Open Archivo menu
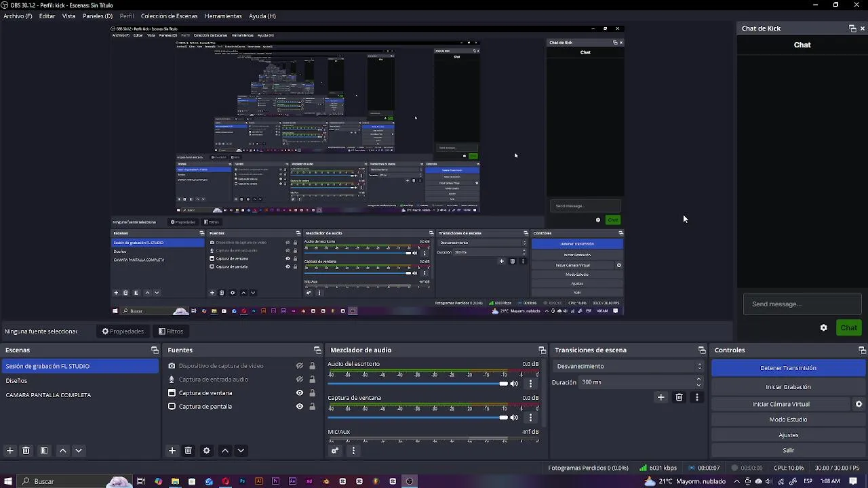 pyautogui.click(x=18, y=16)
